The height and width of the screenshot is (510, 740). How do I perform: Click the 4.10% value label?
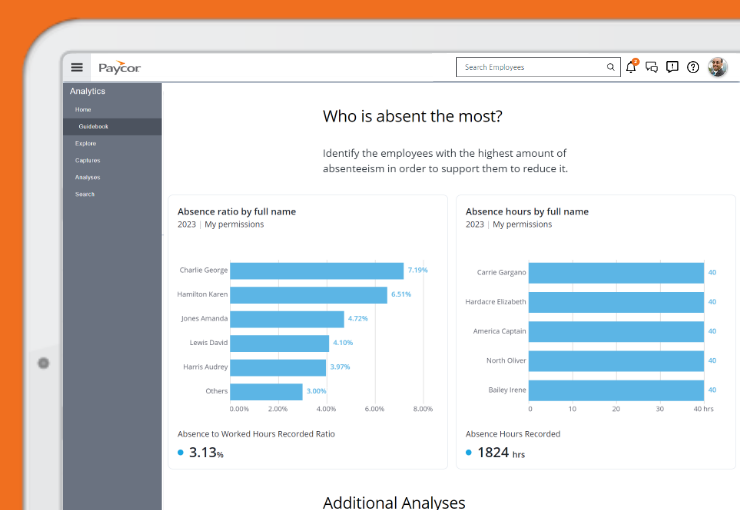tap(343, 343)
